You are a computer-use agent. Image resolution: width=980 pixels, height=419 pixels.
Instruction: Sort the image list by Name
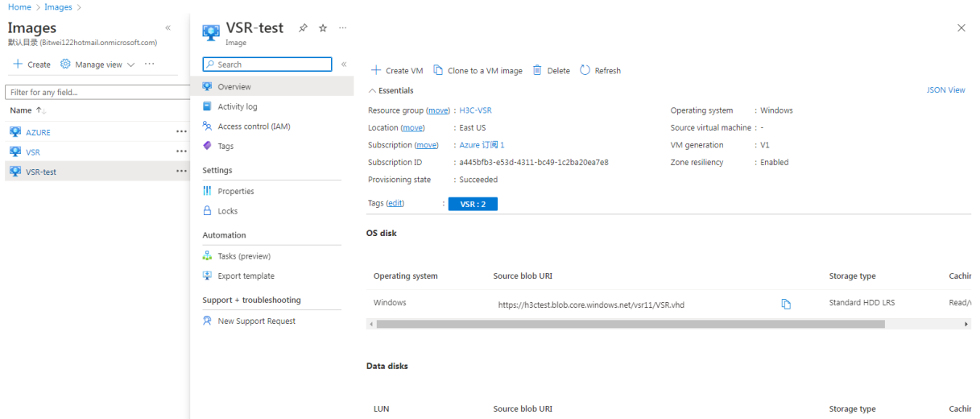pyautogui.click(x=27, y=110)
